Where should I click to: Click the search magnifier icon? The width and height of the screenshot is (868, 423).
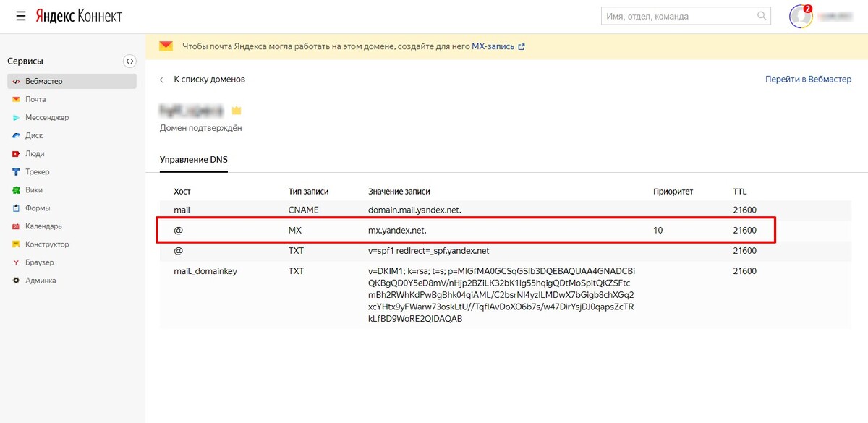click(761, 16)
